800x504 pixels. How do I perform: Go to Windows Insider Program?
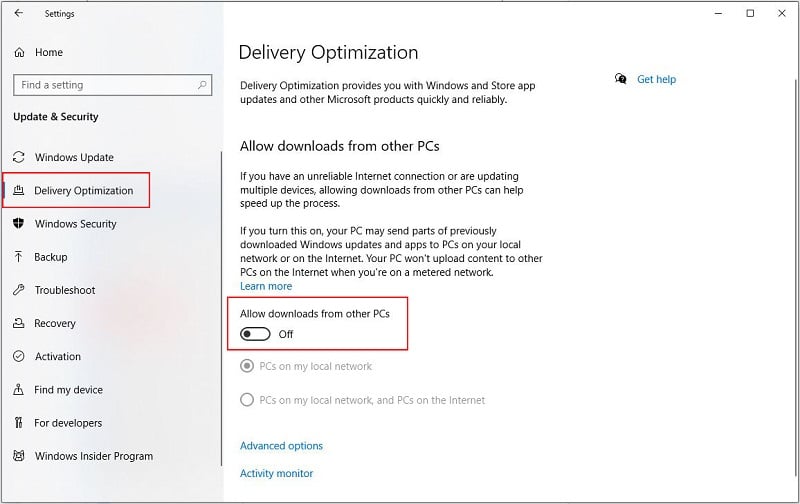tap(93, 456)
